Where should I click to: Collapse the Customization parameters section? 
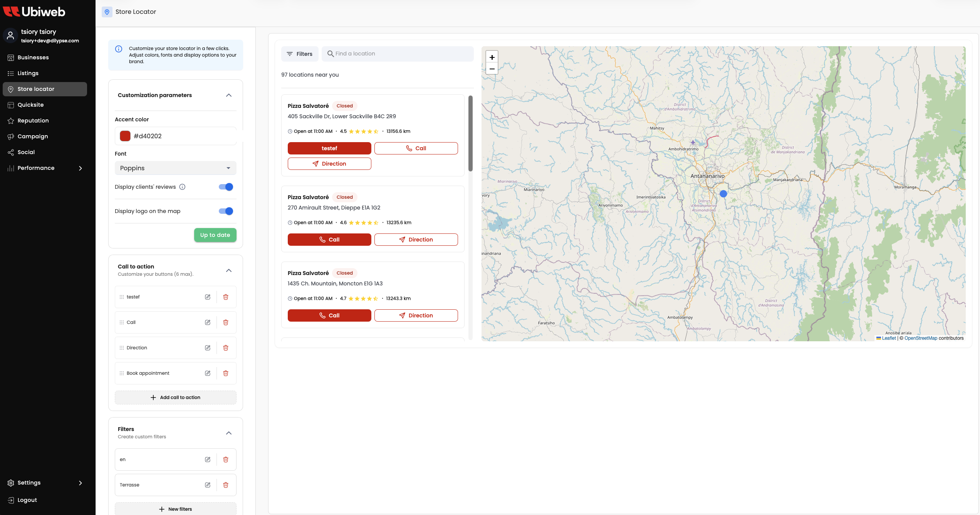[x=229, y=95]
